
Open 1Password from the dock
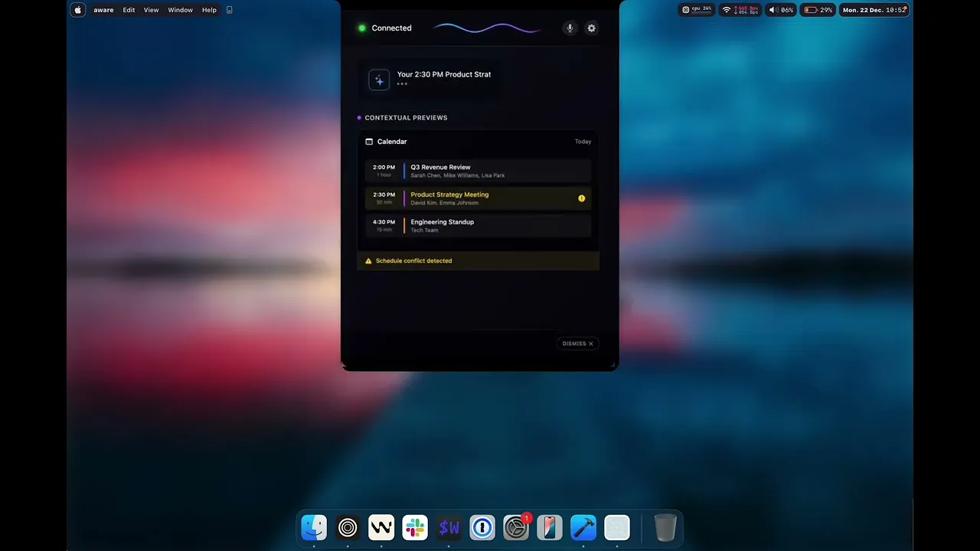tap(482, 527)
